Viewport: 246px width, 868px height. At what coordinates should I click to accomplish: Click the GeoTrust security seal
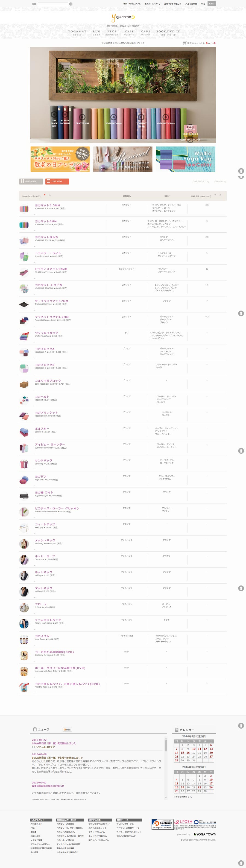click(x=162, y=825)
